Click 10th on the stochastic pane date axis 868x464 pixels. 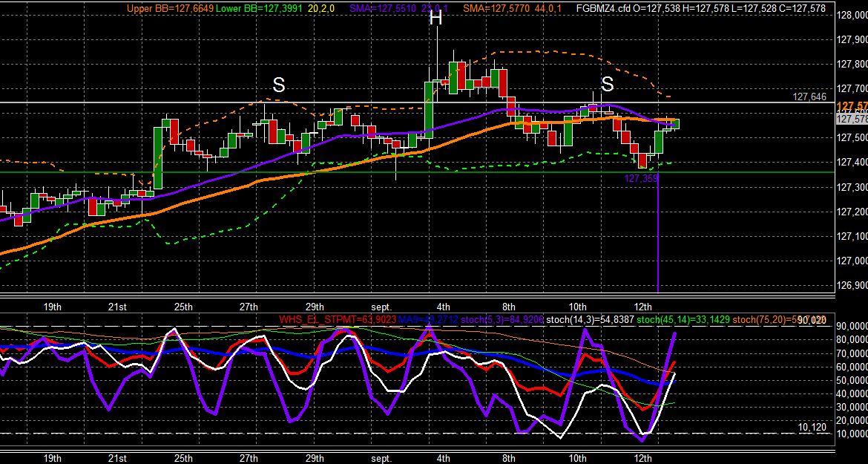pyautogui.click(x=577, y=459)
